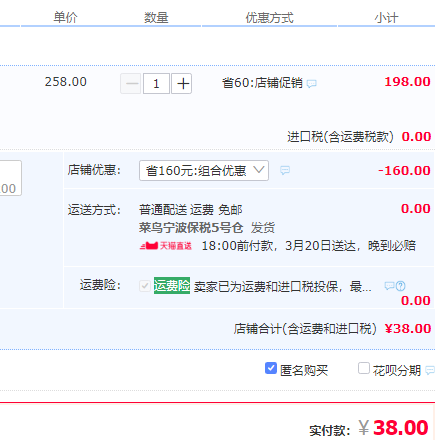Click the dropdown arrow of the 店铺优惠 selector
This screenshot has height=440, width=439.
(x=259, y=170)
